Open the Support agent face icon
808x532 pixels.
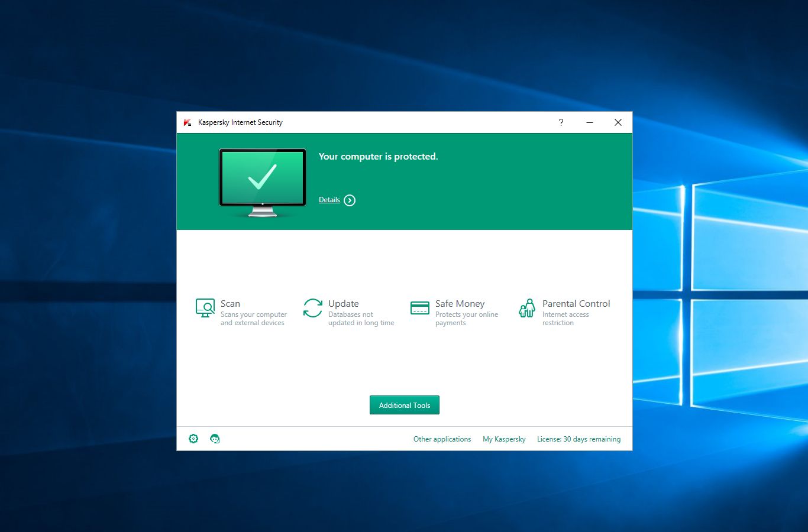215,439
